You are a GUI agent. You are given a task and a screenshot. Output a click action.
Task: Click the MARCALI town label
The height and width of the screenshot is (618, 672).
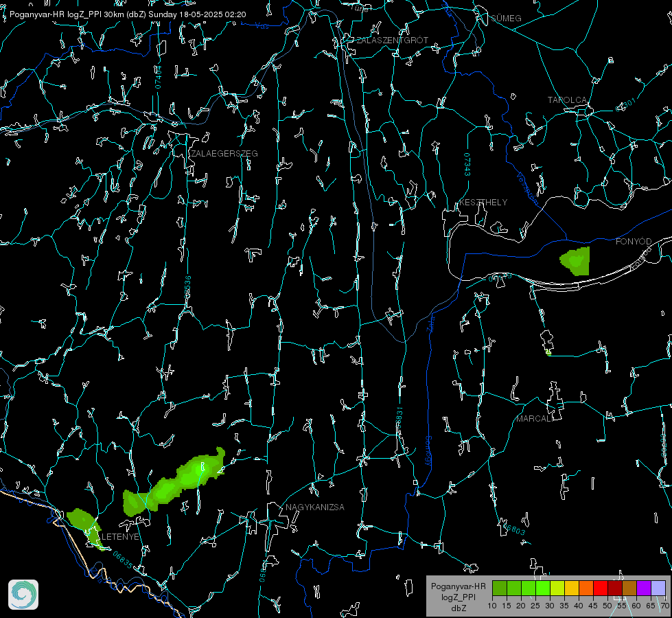535,419
